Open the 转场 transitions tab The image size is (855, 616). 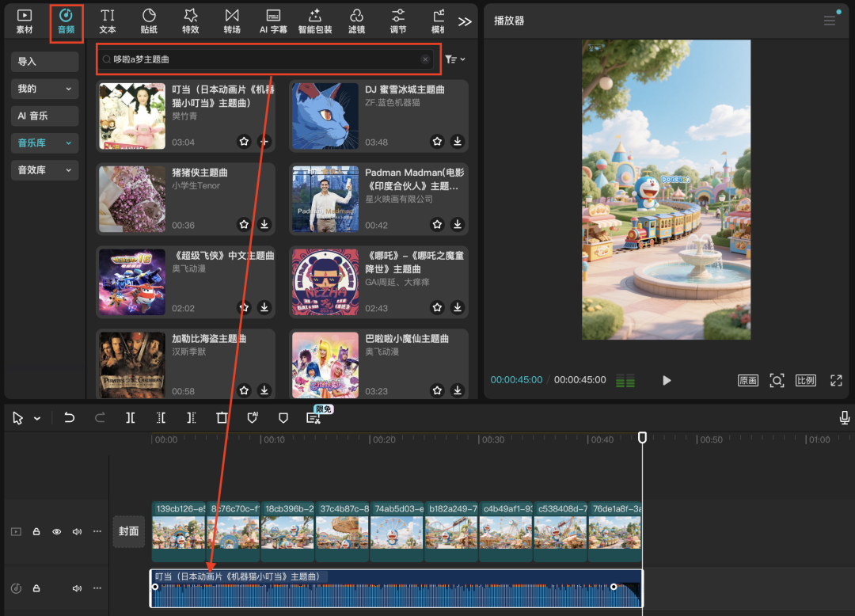(231, 21)
